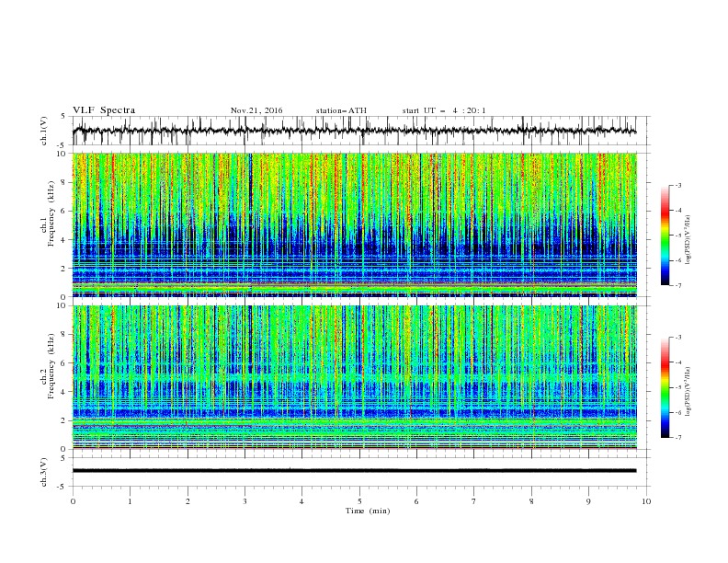Click the "-4" tick on ch.2 colorbar

(x=678, y=362)
